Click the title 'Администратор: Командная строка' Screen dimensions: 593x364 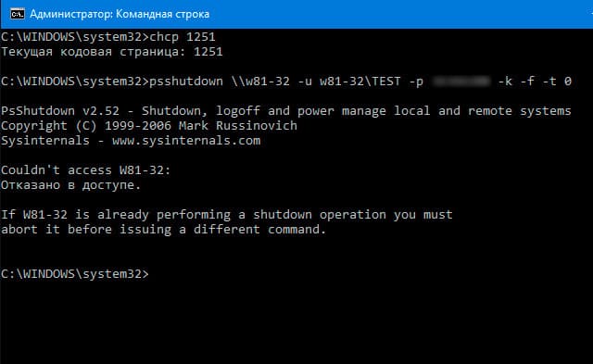tap(120, 14)
